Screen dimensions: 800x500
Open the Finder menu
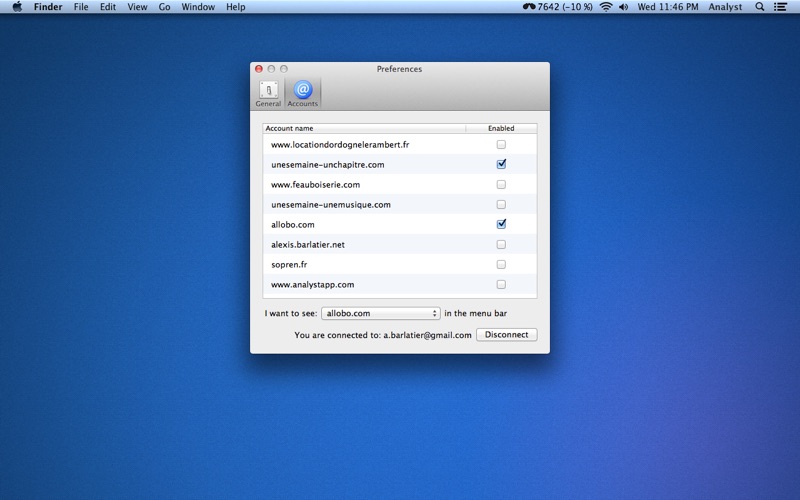[48, 7]
